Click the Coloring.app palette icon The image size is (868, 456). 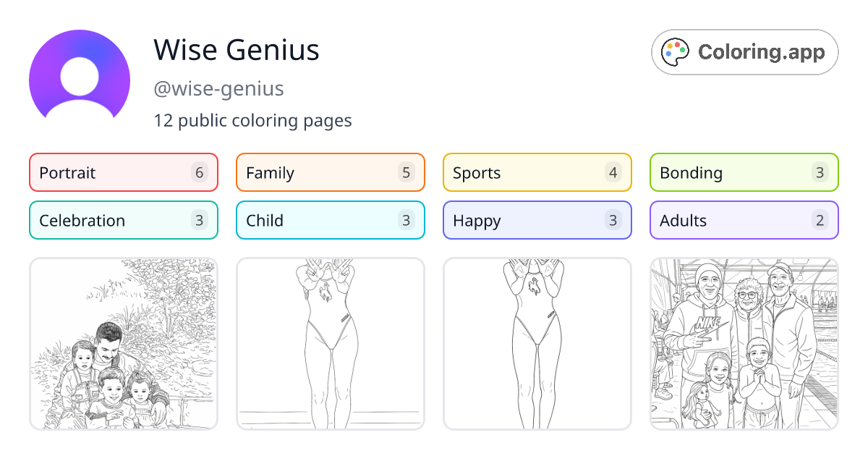(676, 51)
